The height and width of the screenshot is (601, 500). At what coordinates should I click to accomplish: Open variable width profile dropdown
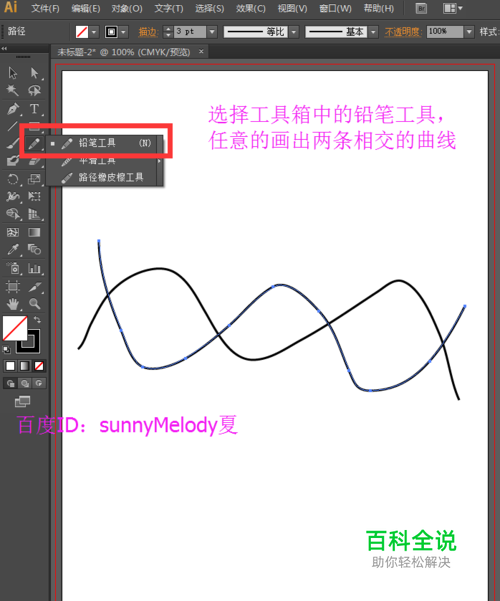tap(294, 32)
